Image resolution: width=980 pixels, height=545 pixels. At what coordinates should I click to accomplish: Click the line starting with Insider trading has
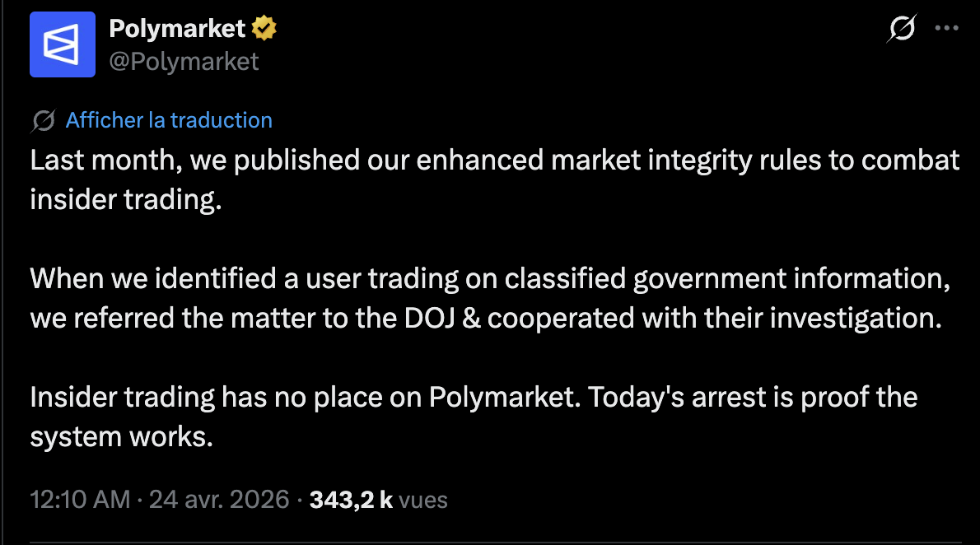(x=474, y=398)
